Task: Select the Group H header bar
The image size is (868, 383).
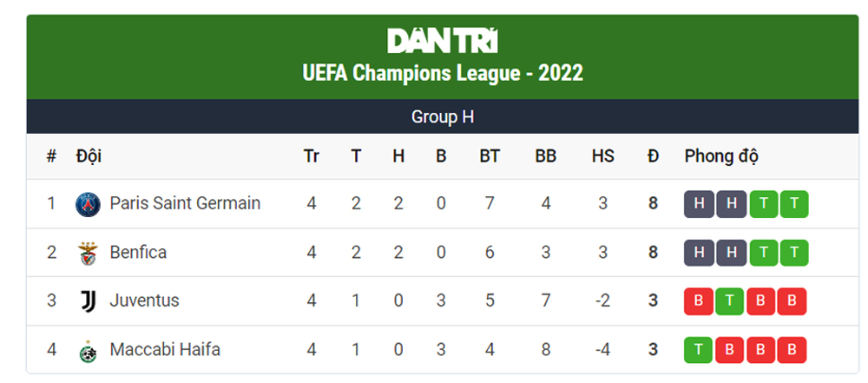Action: click(x=443, y=117)
